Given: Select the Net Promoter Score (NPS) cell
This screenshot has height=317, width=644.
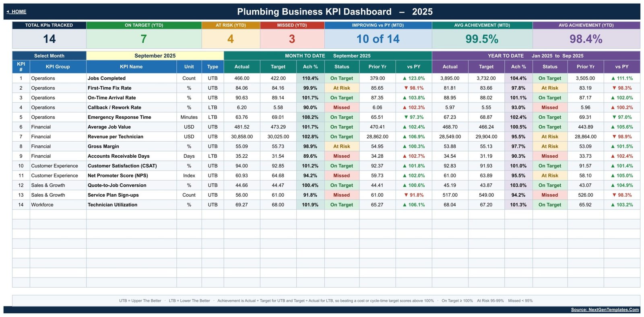Looking at the screenshot, I should 131,175.
